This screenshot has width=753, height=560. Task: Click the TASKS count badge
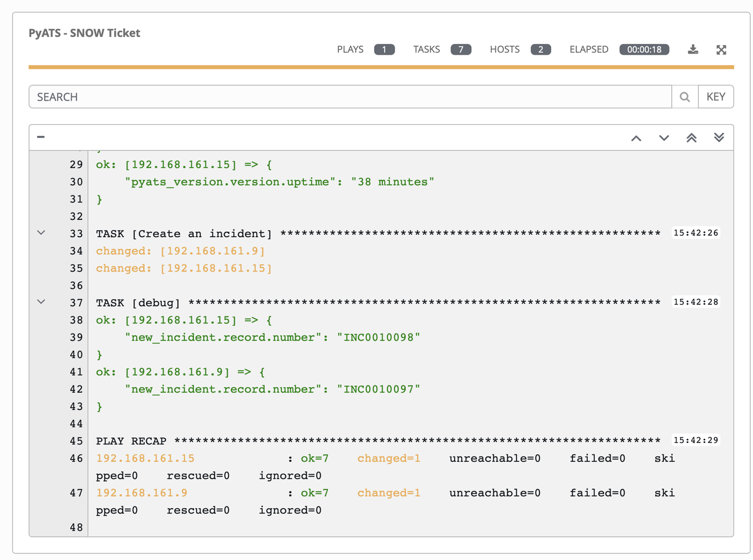(461, 49)
